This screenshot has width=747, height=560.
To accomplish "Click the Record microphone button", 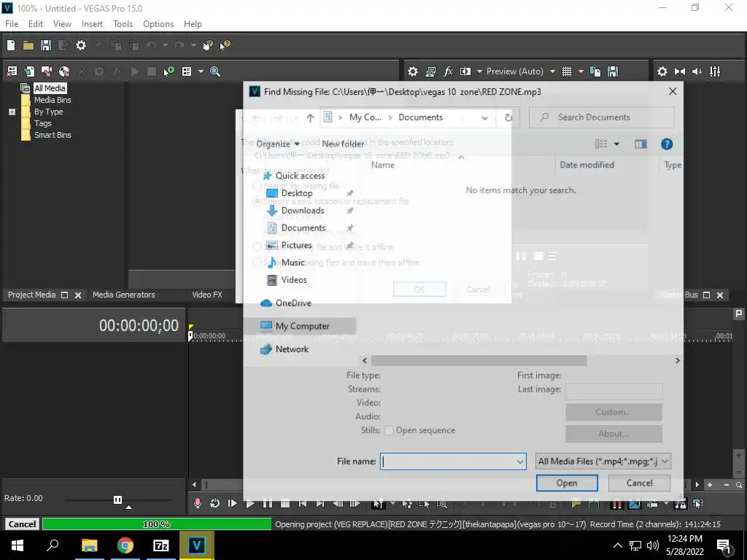I will point(197,503).
